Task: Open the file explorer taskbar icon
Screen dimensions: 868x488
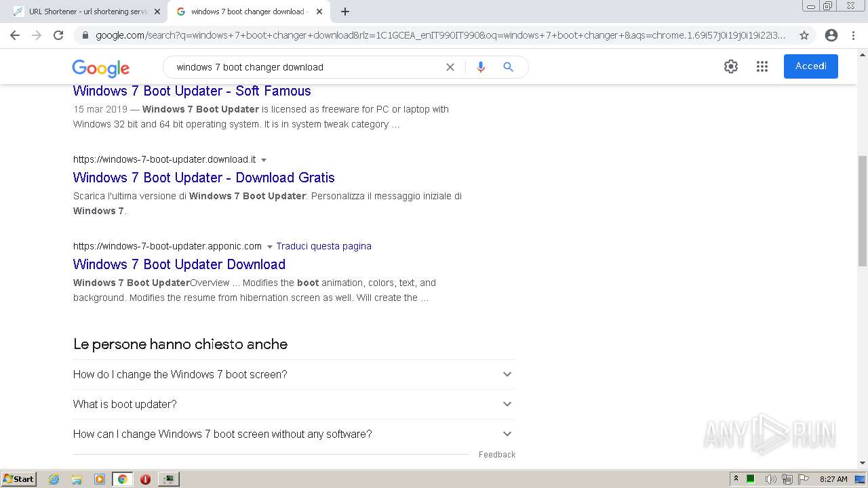Action: 77,479
